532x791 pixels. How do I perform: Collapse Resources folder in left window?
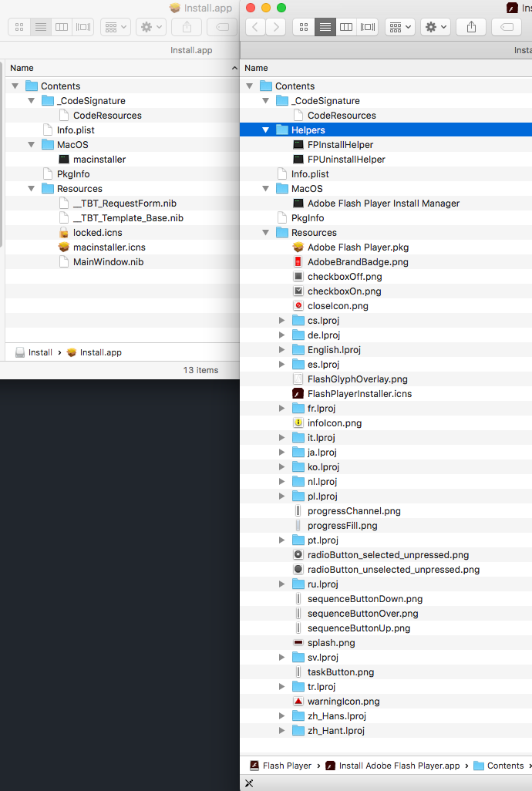[32, 189]
